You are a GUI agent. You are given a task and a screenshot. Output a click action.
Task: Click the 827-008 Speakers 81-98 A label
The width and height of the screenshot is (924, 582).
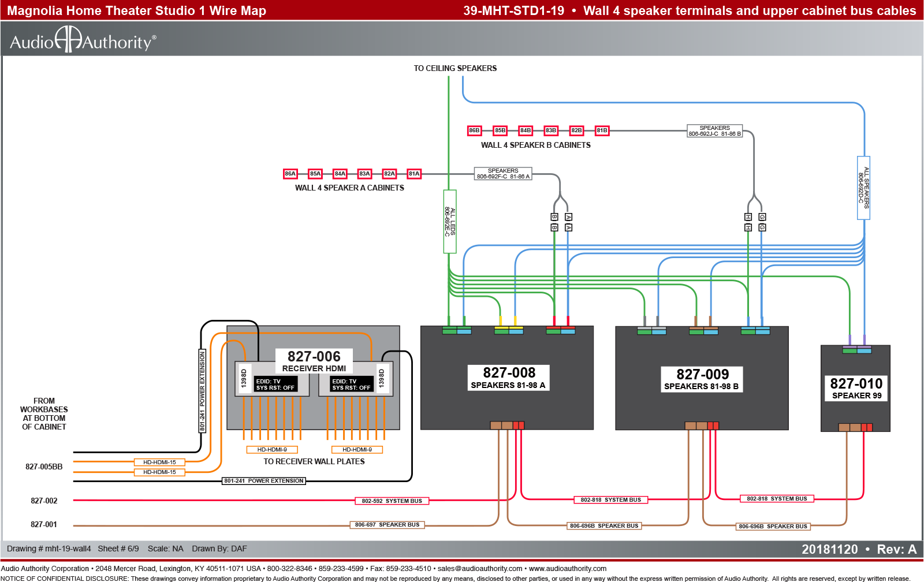click(508, 378)
